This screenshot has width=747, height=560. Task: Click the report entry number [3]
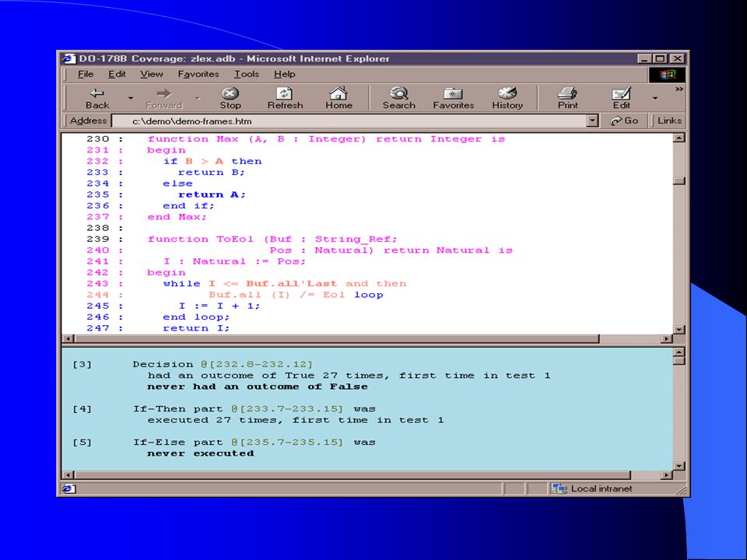pyautogui.click(x=82, y=364)
